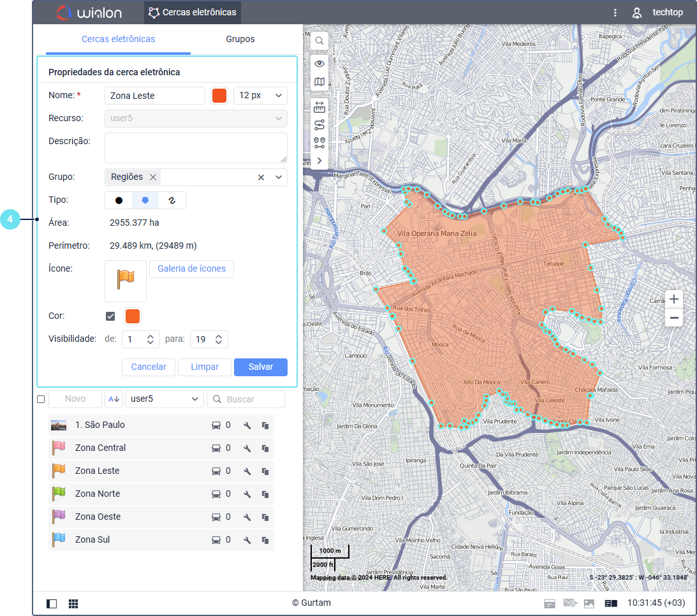Toggle visible layers eye icon

319,64
